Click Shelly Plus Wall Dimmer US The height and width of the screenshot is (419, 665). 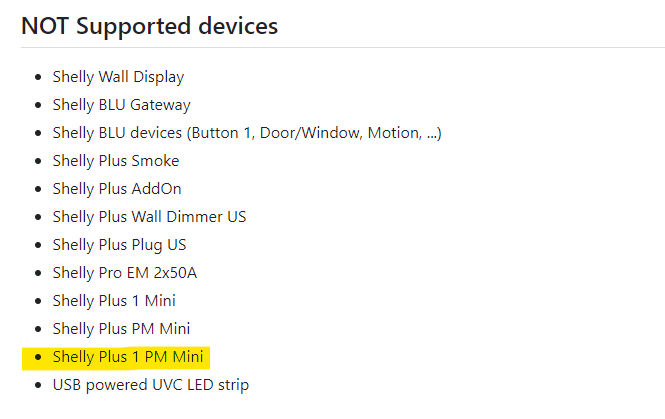coord(149,217)
